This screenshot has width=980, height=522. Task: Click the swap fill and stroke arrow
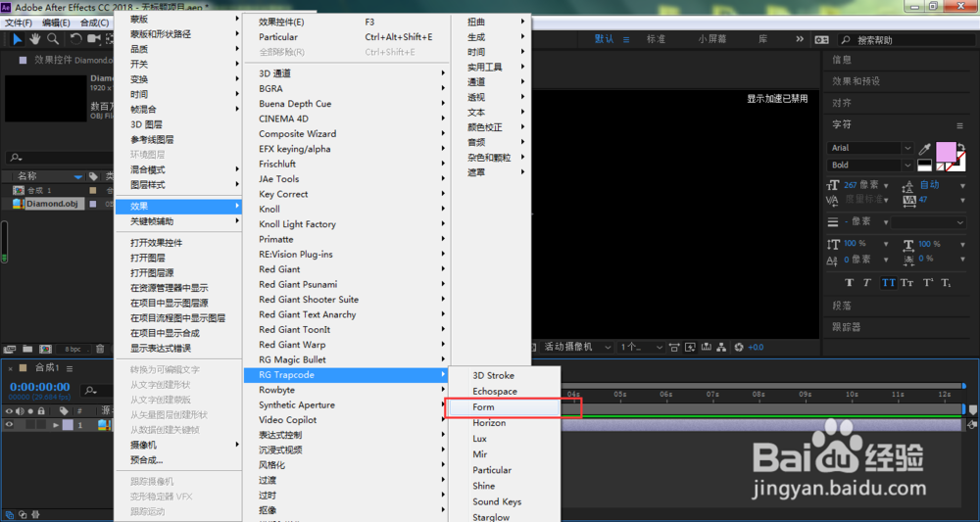pyautogui.click(x=960, y=147)
